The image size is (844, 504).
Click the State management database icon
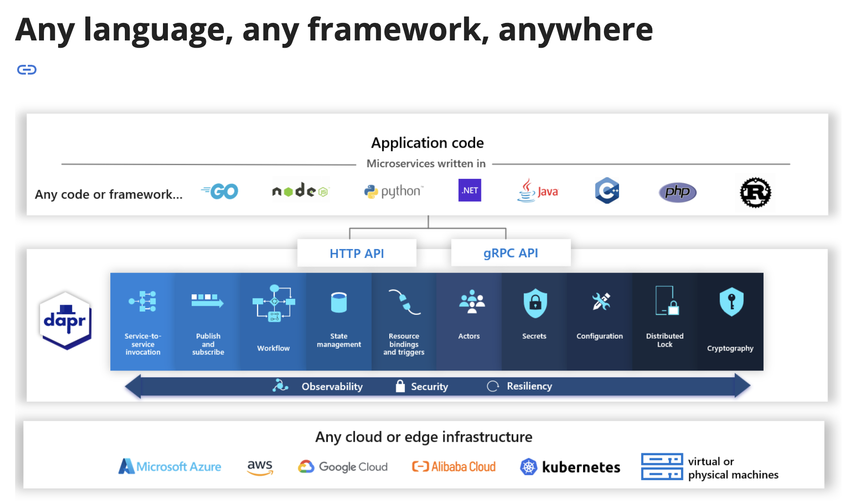click(x=339, y=302)
